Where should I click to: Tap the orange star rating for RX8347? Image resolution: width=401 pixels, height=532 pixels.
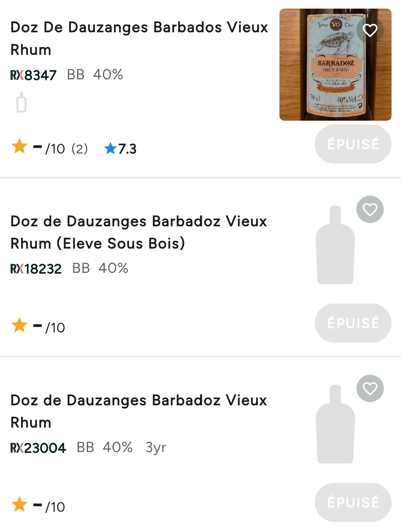point(19,146)
